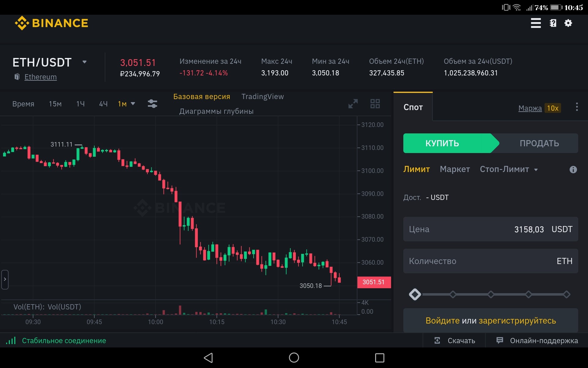Select КУПИТЬ buy side
588x368 pixels.
pos(442,143)
